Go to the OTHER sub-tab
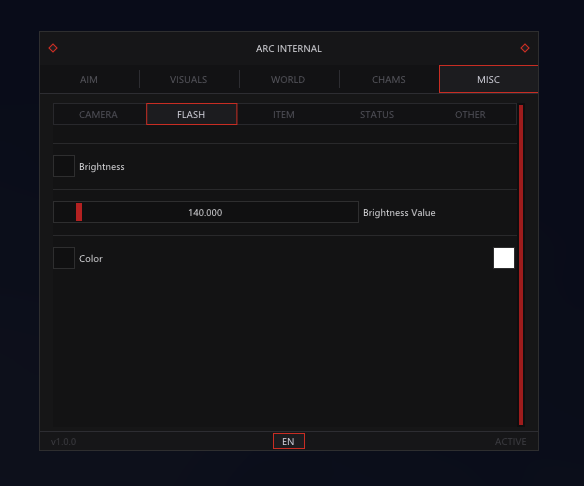The height and width of the screenshot is (486, 584). pos(470,114)
